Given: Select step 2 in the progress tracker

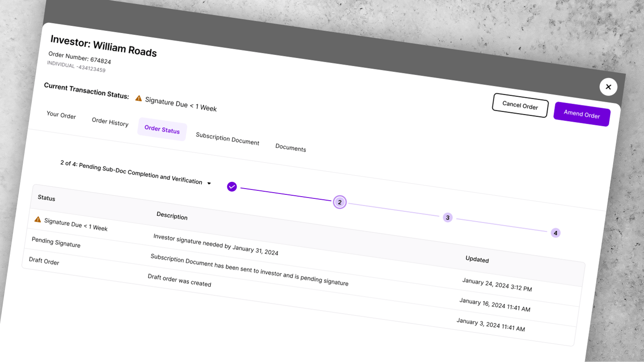Looking at the screenshot, I should coord(340,202).
